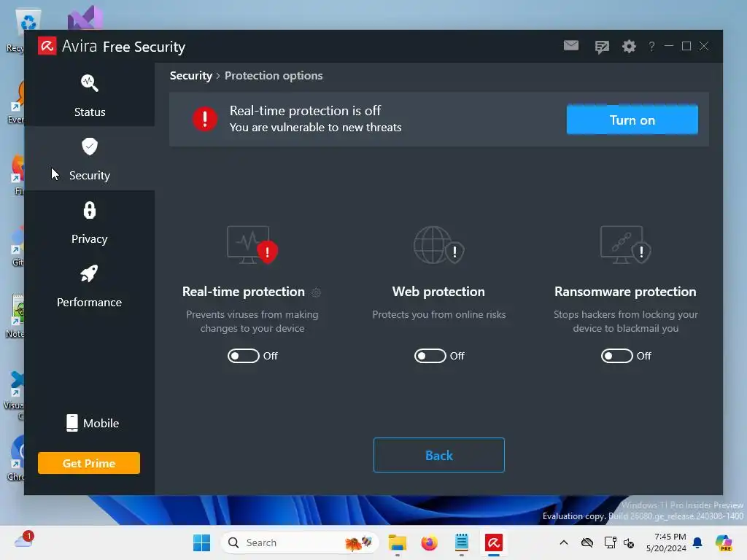Click the weather widget on taskbar
This screenshot has width=747, height=560.
click(24, 540)
